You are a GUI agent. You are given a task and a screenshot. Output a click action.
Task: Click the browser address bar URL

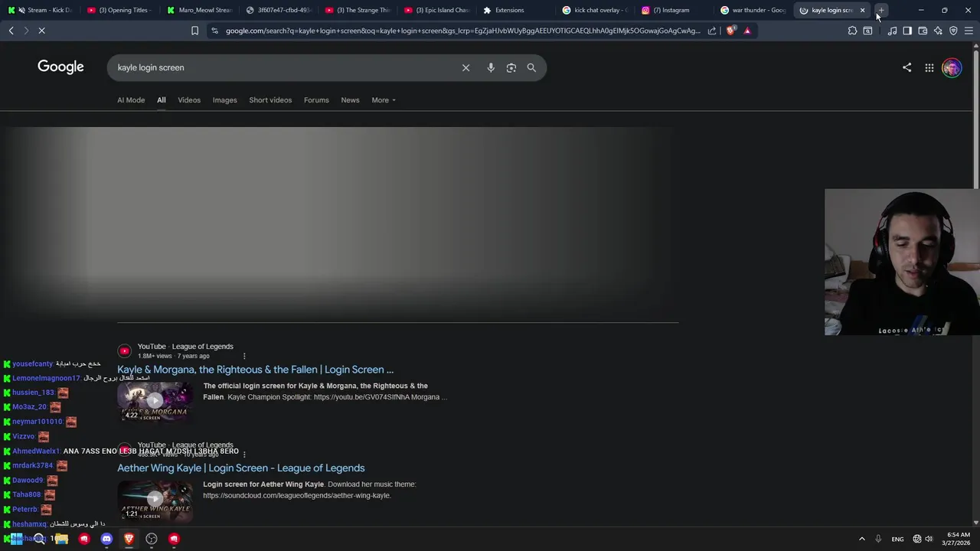462,31
